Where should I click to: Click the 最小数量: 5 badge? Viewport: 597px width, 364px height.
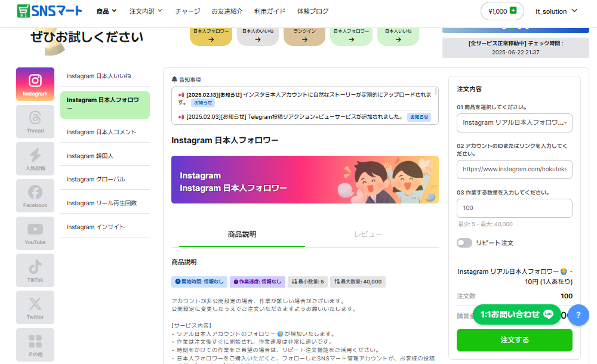point(307,282)
